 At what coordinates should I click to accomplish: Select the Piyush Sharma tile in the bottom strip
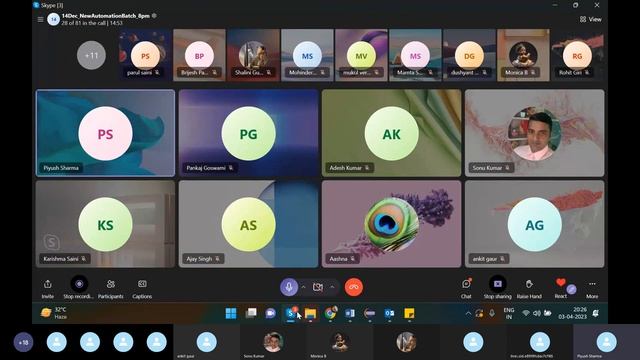[607, 342]
